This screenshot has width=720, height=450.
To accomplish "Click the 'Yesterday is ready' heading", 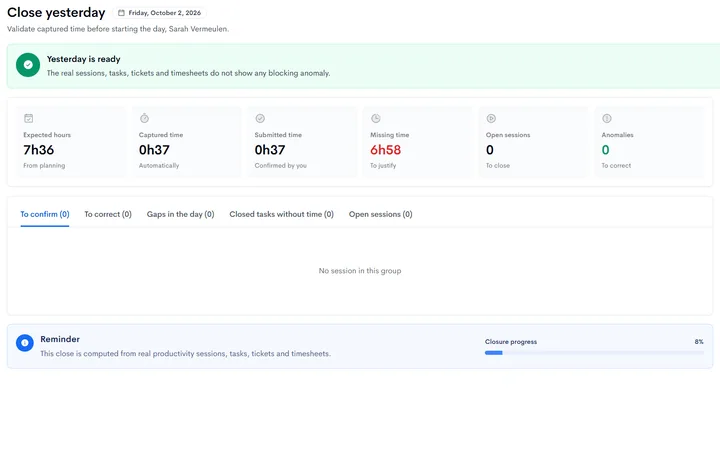I will pyautogui.click(x=84, y=59).
